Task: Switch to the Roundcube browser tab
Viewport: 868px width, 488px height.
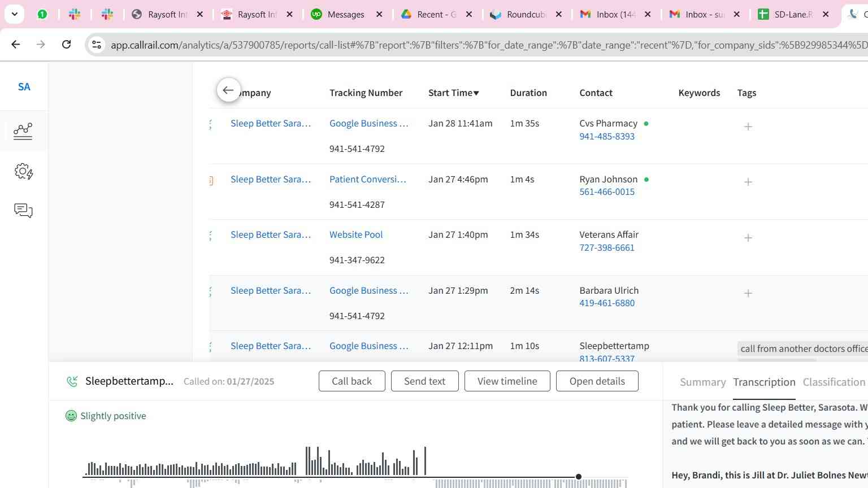Action: (526, 14)
